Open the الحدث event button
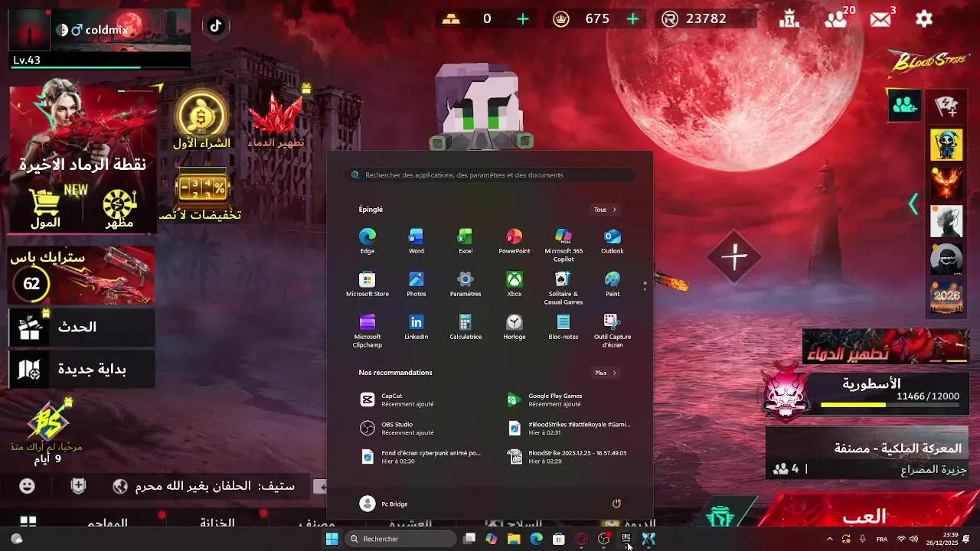 click(x=81, y=327)
